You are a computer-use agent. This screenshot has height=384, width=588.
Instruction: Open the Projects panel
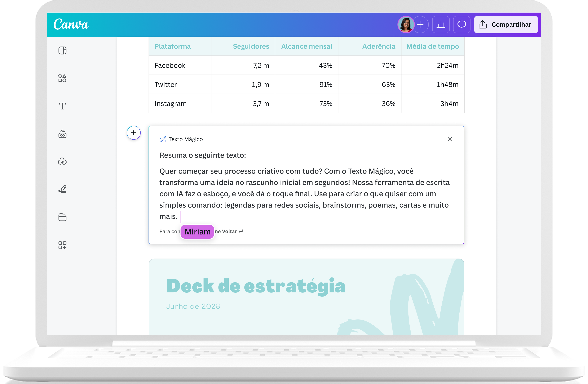(62, 217)
